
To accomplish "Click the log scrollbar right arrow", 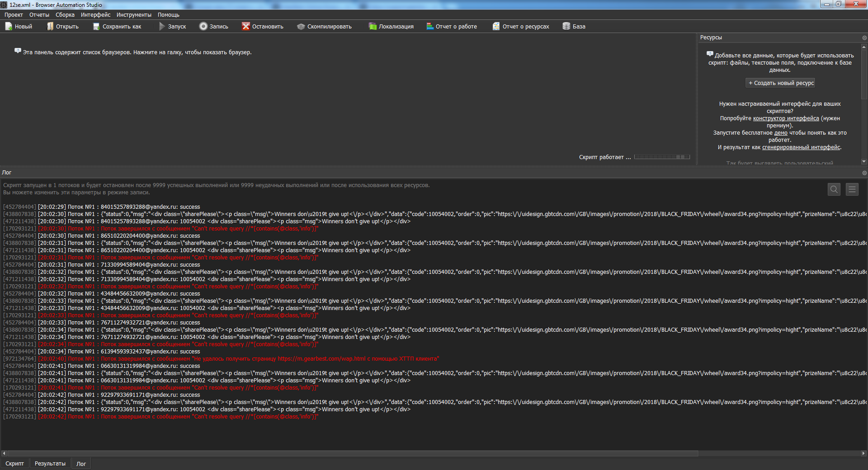I will (863, 453).
